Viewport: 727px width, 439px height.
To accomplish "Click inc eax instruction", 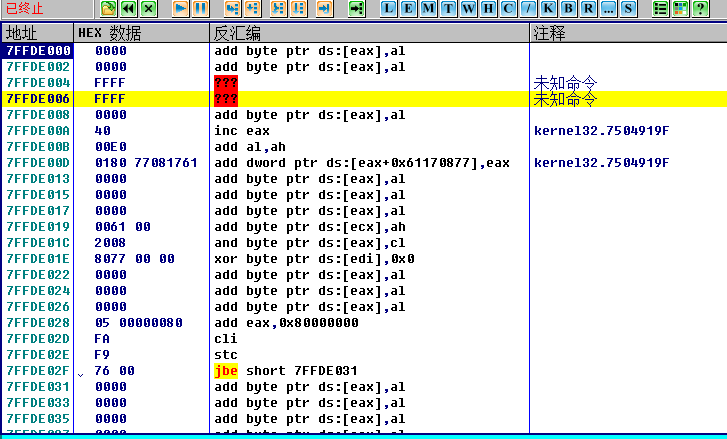I will click(242, 131).
